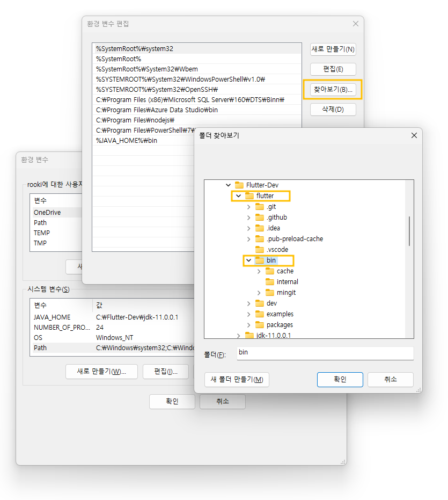This screenshot has width=448, height=500.
Task: Select the TMP user variable
Action: coord(56,243)
